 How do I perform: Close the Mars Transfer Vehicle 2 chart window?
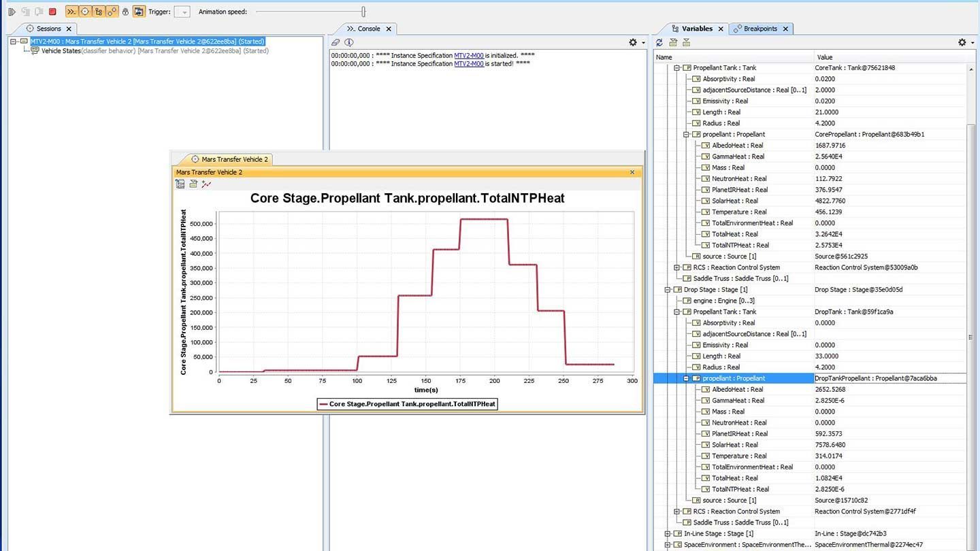pyautogui.click(x=632, y=172)
